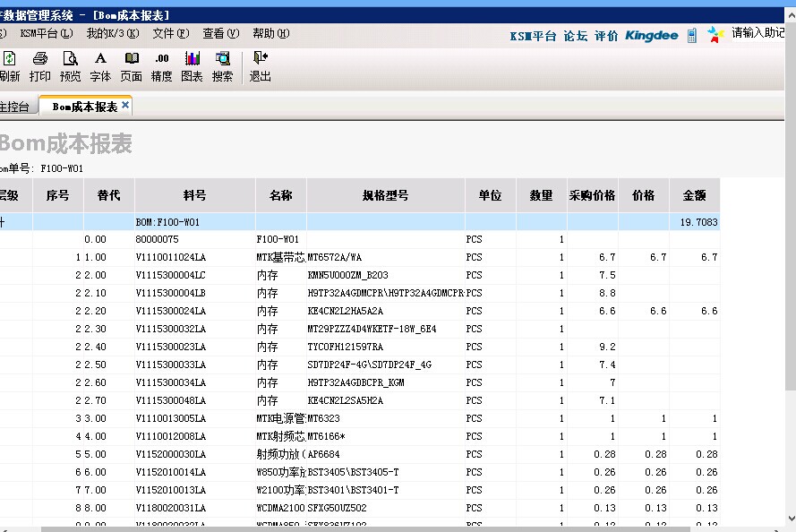Click the Refresh toolbar icon

[x=10, y=66]
